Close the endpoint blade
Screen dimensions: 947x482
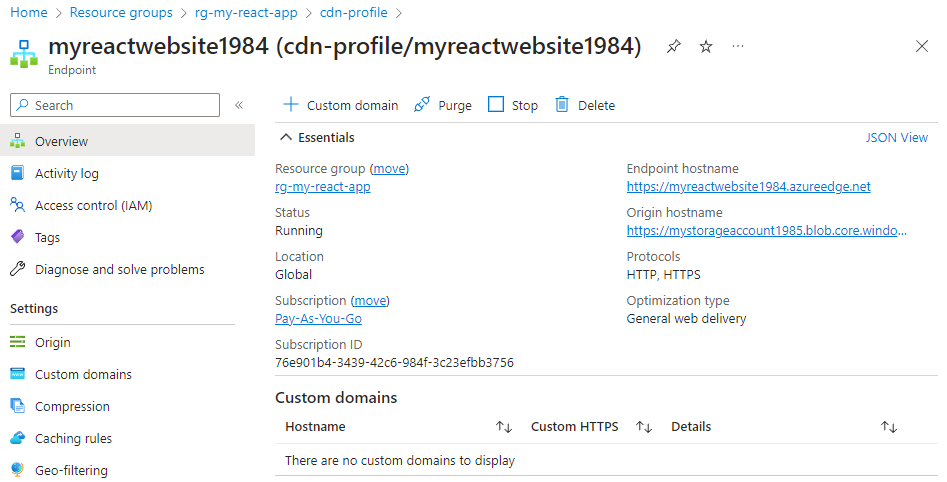(922, 47)
